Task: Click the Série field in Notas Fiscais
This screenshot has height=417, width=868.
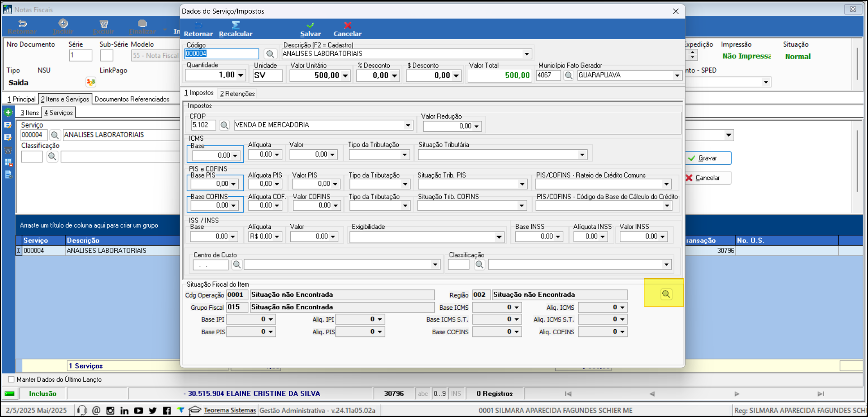Action: pyautogui.click(x=80, y=56)
